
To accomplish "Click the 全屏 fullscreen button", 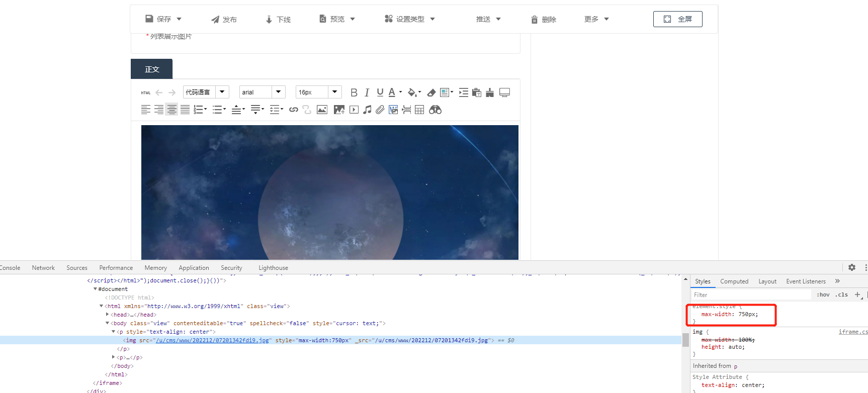I will click(x=677, y=19).
